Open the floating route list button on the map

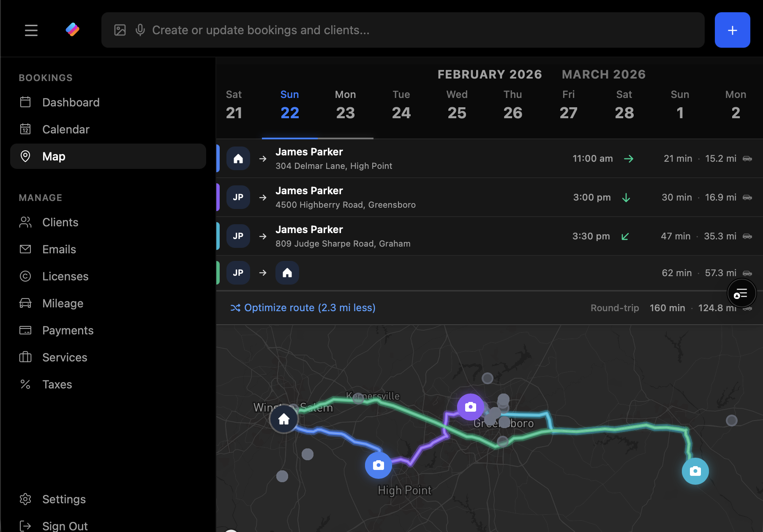(741, 293)
